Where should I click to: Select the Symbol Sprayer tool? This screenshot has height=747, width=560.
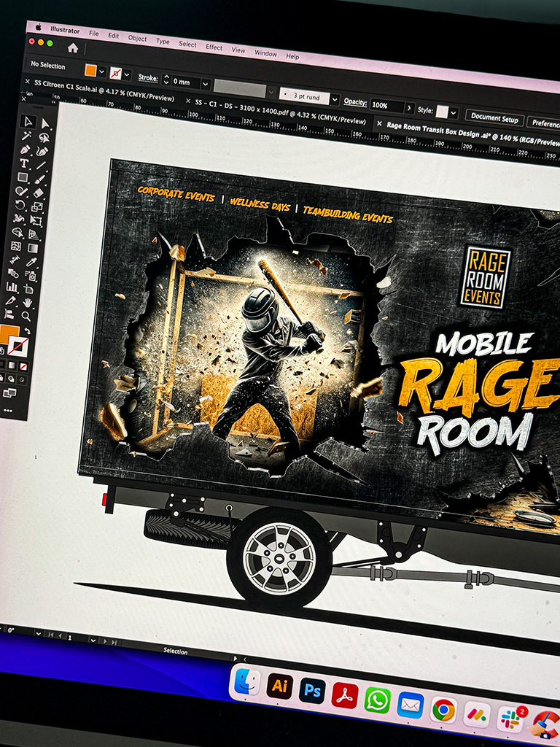point(31,275)
